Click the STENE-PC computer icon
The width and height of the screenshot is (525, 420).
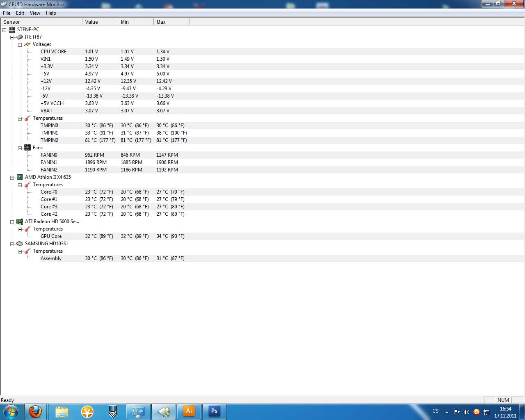[x=12, y=30]
